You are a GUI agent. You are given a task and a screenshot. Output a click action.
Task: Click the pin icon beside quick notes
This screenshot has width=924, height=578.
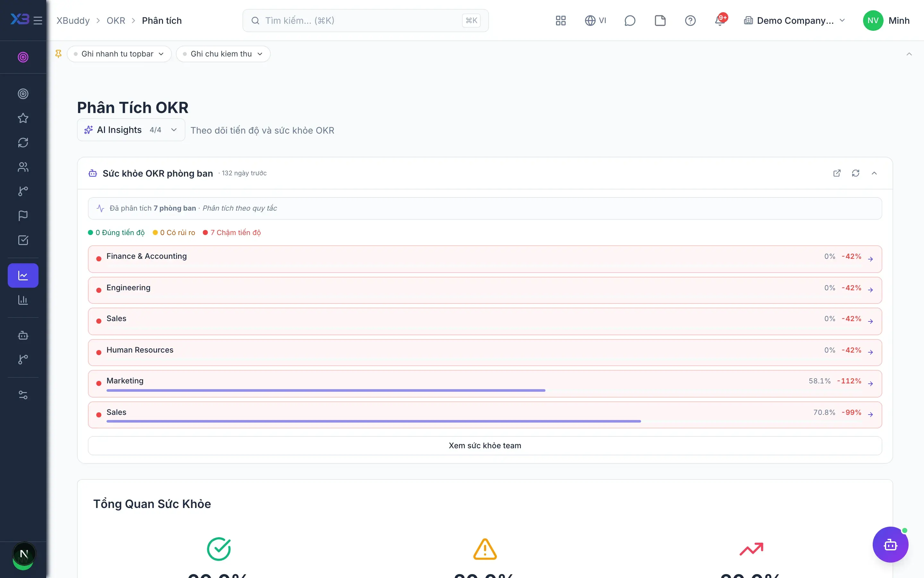[58, 54]
